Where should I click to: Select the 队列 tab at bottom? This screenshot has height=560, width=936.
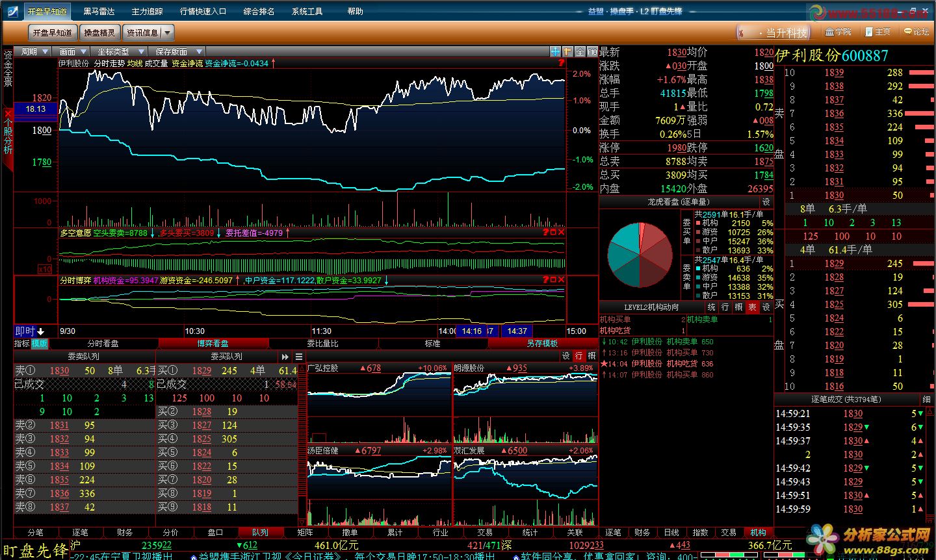click(260, 532)
